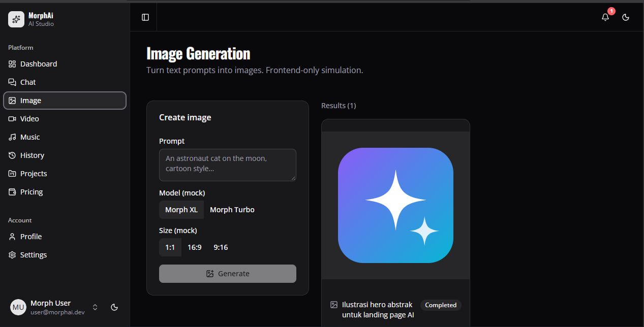Click the Image picture icon in sidebar

(12, 101)
